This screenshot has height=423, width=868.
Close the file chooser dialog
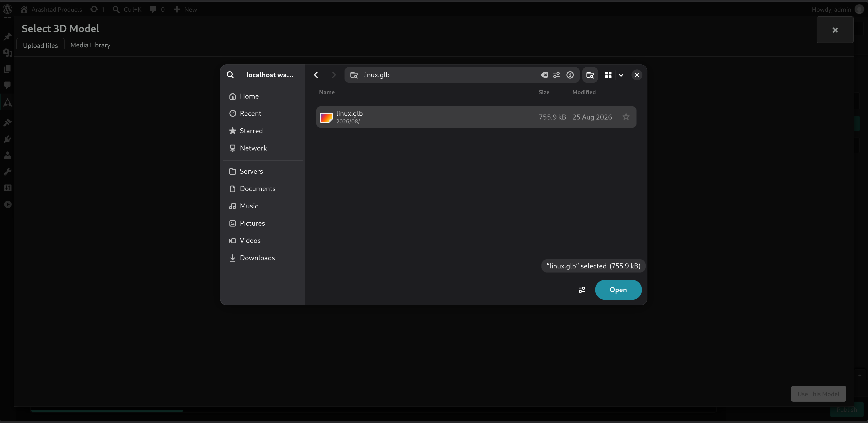[637, 75]
